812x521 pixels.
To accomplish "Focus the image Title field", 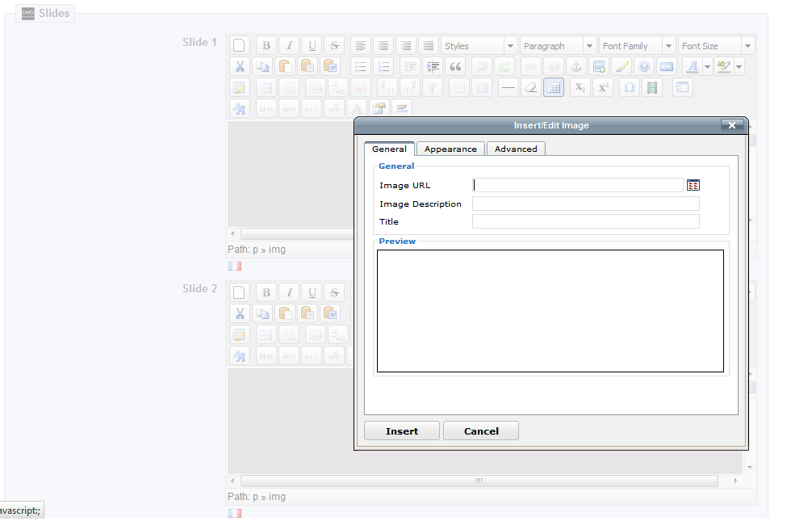I will pos(586,221).
